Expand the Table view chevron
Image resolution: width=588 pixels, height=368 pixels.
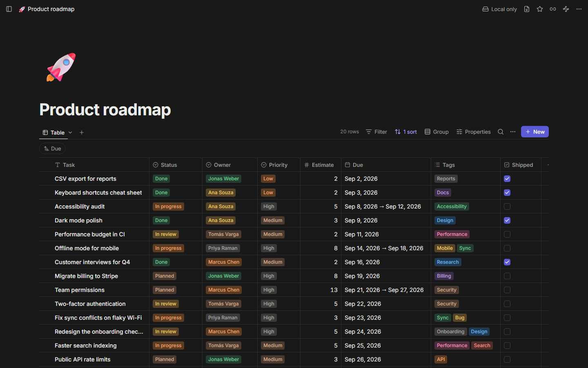click(70, 132)
